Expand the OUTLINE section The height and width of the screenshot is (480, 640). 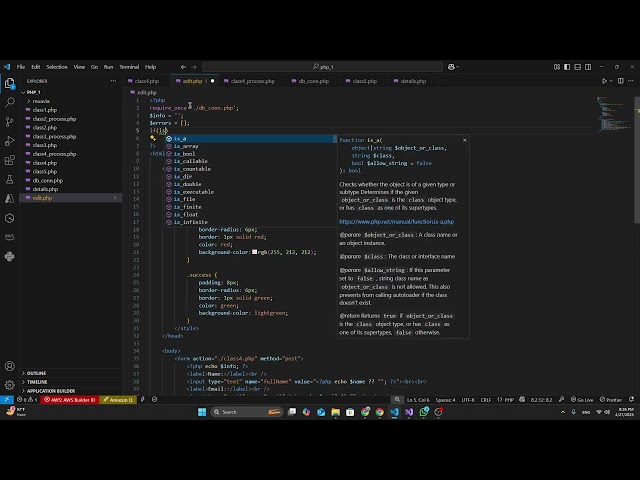pyautogui.click(x=36, y=373)
